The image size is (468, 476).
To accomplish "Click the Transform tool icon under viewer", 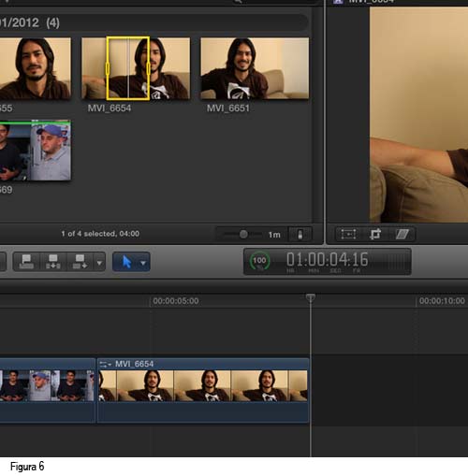I will (x=348, y=234).
